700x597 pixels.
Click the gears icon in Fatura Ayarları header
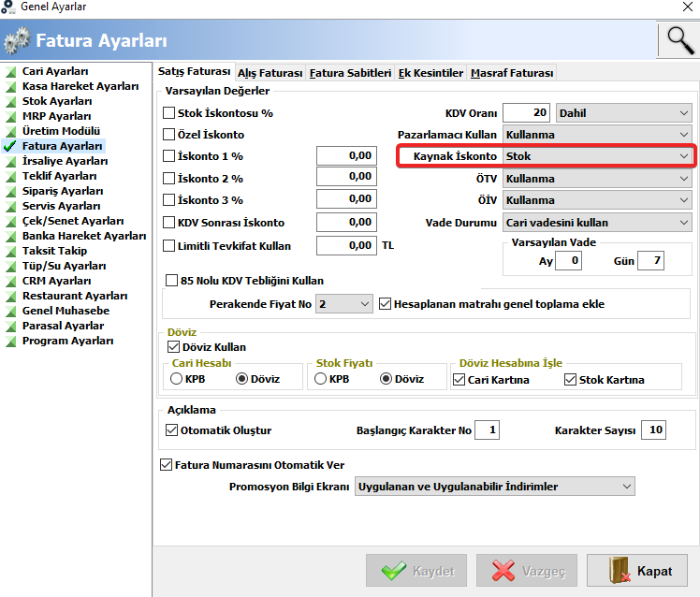pos(17,40)
